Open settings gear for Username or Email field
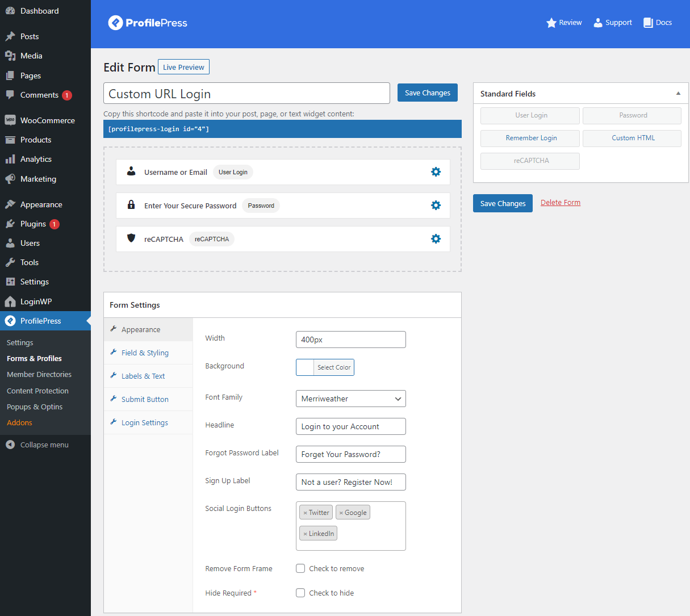The width and height of the screenshot is (690, 616). (436, 172)
